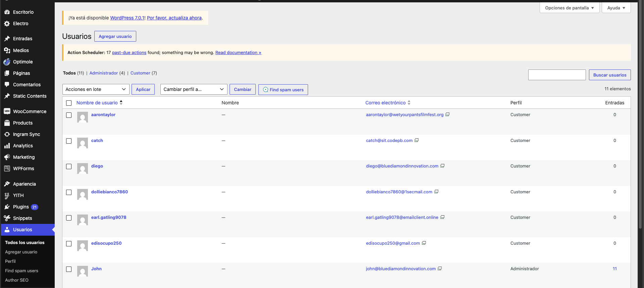Click the Find spam users button

(283, 90)
